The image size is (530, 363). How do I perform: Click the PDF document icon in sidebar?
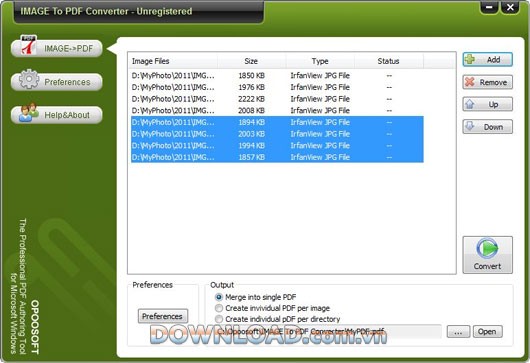(x=29, y=45)
